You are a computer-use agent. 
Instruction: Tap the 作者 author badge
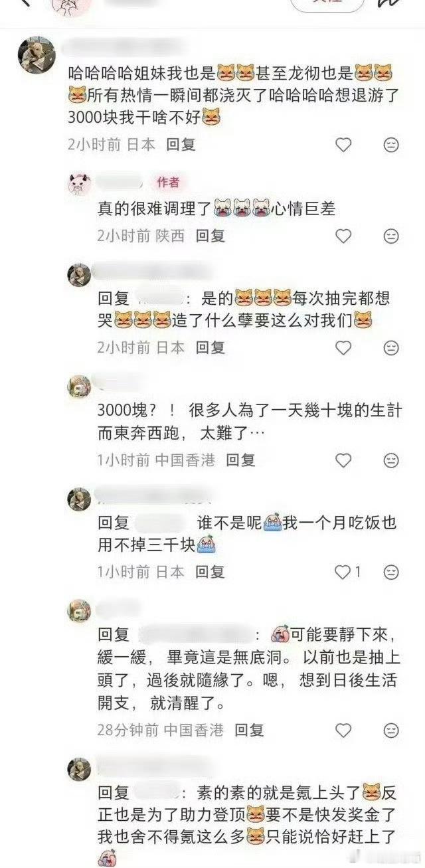point(168,182)
